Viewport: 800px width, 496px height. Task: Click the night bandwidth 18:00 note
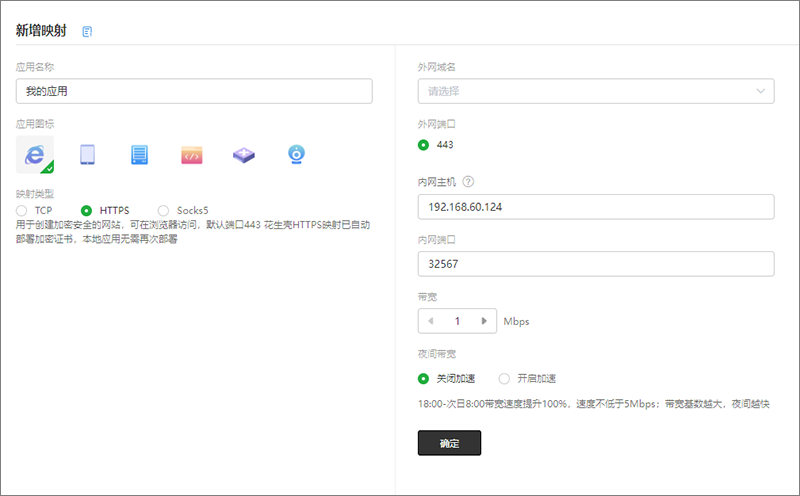593,404
